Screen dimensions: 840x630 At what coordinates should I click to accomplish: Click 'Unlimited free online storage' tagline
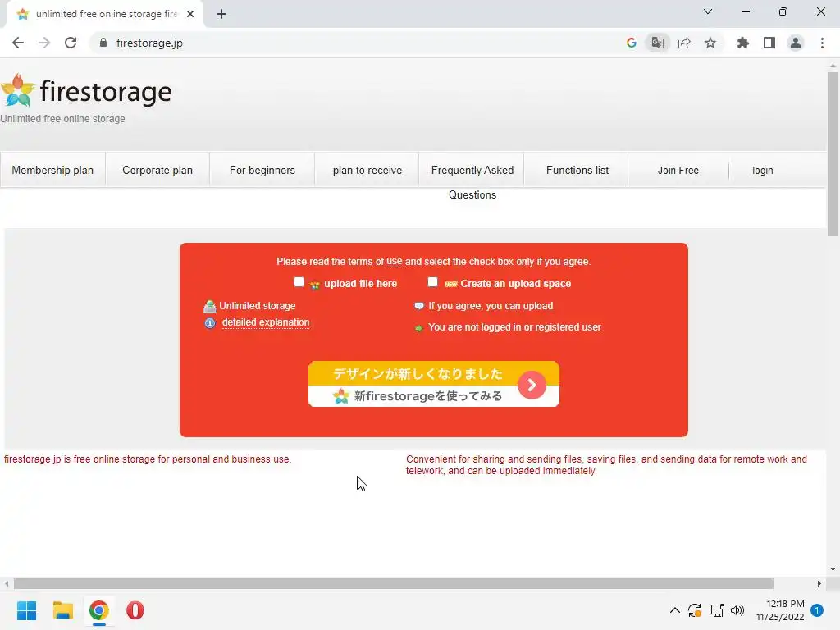point(62,118)
